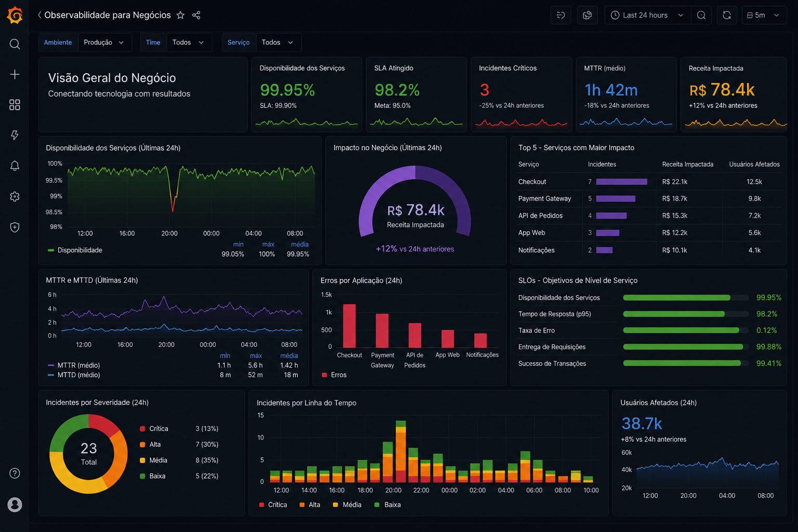Click the plus create icon in sidebar

coord(15,74)
